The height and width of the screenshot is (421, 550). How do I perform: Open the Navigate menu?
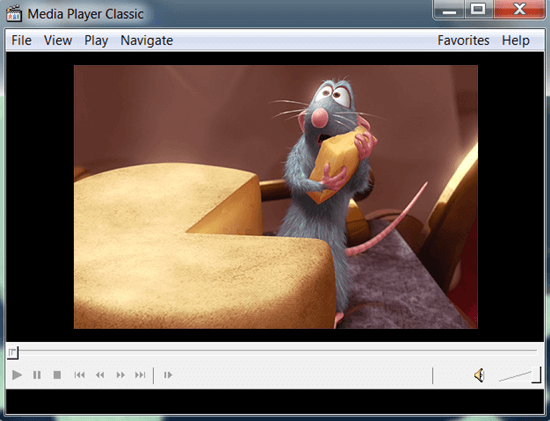click(147, 40)
